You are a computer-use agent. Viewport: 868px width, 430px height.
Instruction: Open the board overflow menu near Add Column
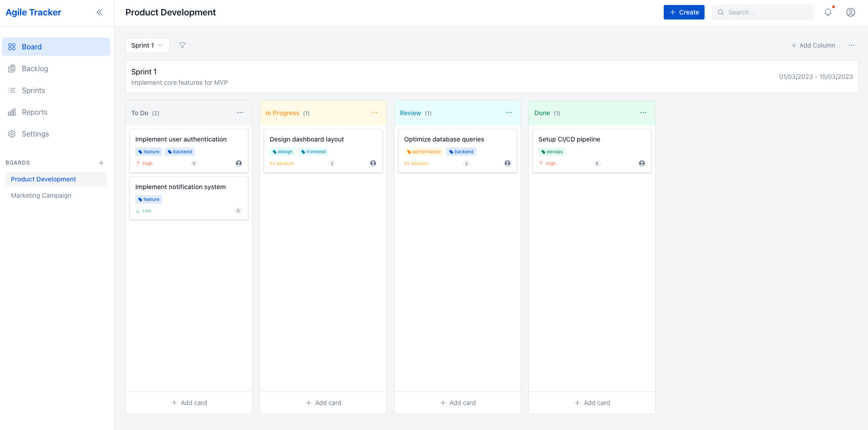[852, 45]
